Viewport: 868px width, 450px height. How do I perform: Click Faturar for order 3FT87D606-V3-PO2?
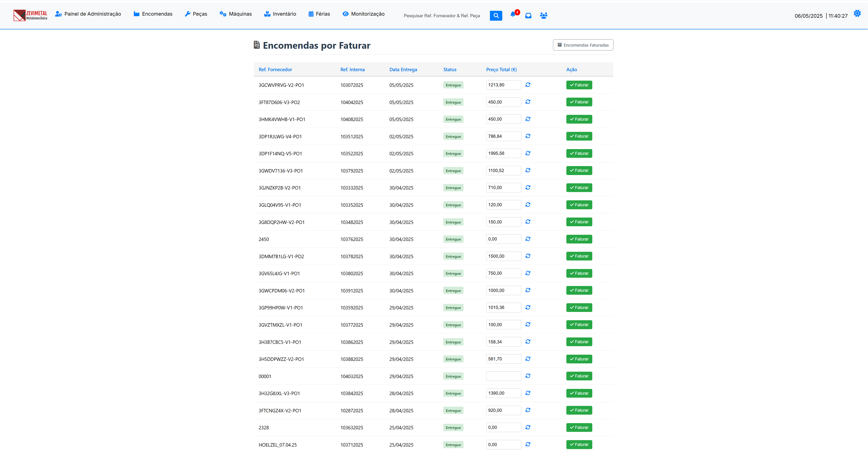tap(579, 102)
